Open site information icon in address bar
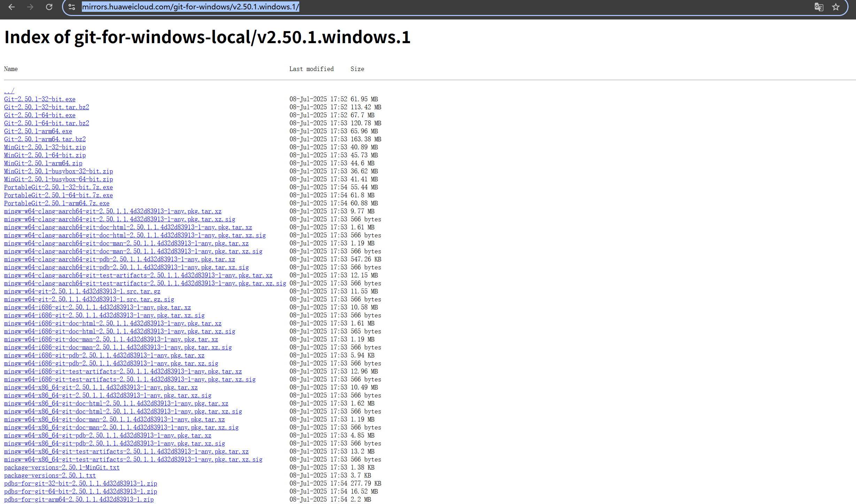Viewport: 856px width, 504px height. [x=72, y=7]
